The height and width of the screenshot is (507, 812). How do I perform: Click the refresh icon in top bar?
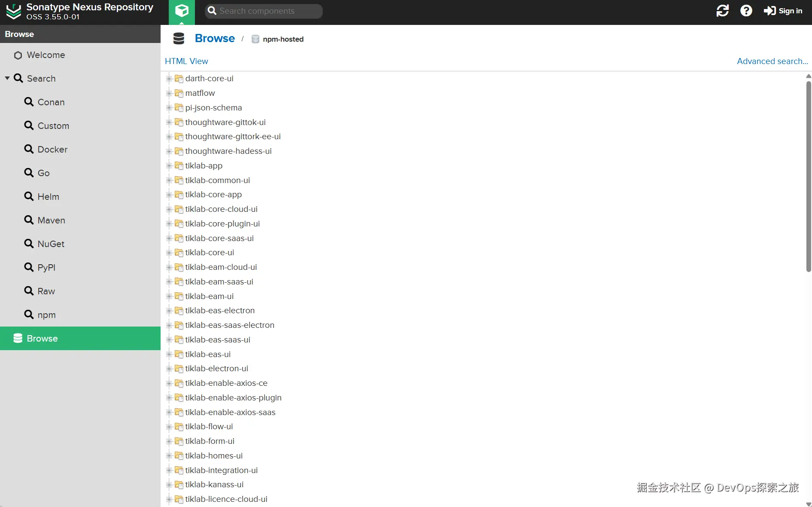(723, 11)
